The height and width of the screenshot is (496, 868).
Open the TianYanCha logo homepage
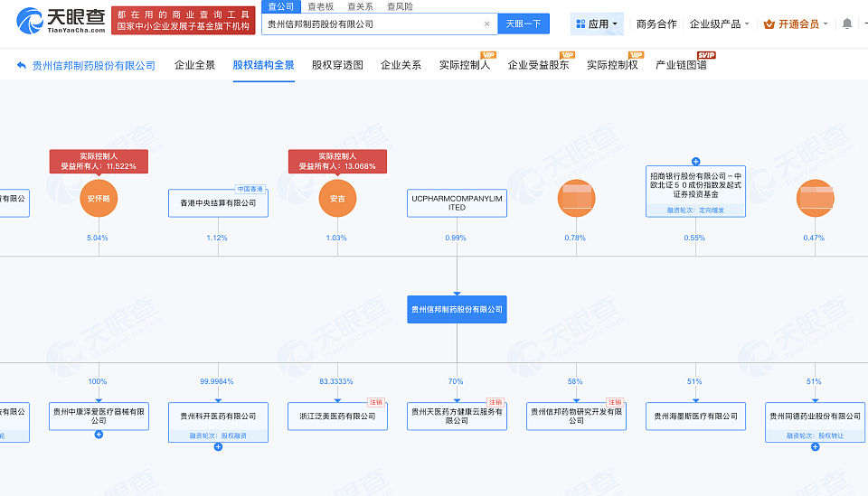tap(61, 21)
